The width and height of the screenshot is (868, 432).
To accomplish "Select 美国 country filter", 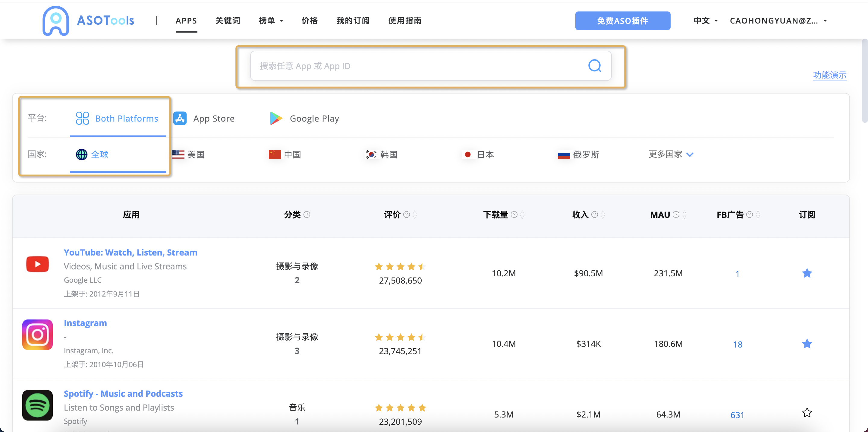I will point(188,154).
